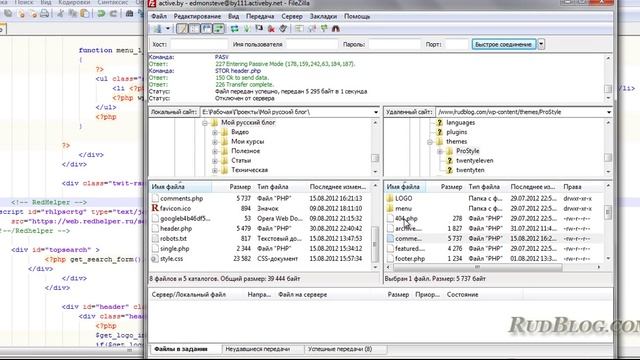Toggle the local directory tree display
640x360 pixels.
(194, 29)
